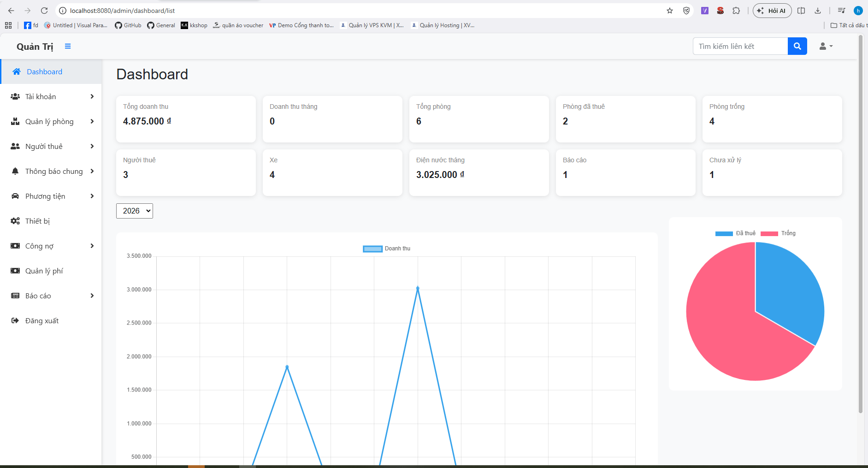Click the Phương tiện car icon

[x=15, y=196]
